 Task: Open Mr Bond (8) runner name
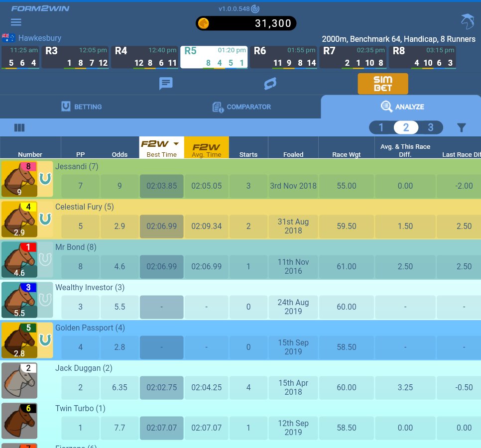point(76,247)
